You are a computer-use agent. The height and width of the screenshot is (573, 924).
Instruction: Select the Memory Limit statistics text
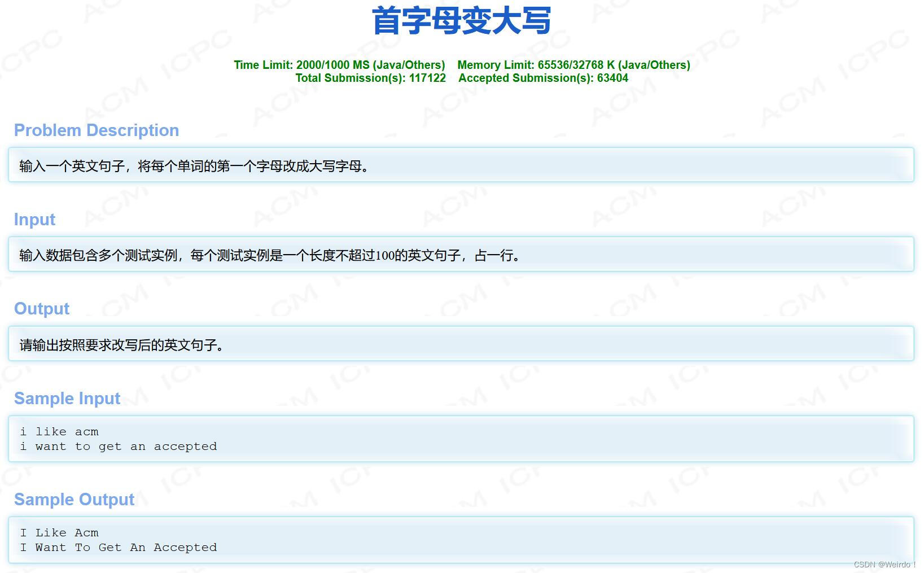pos(574,64)
